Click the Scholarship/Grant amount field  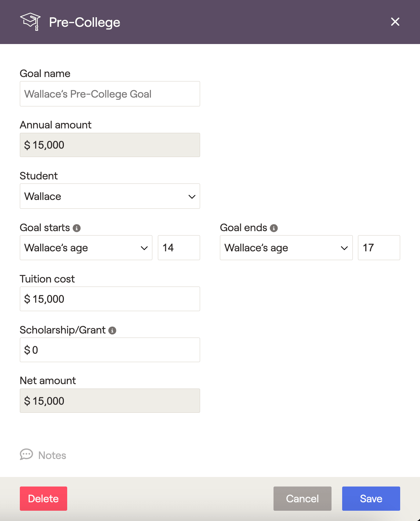pyautogui.click(x=110, y=350)
